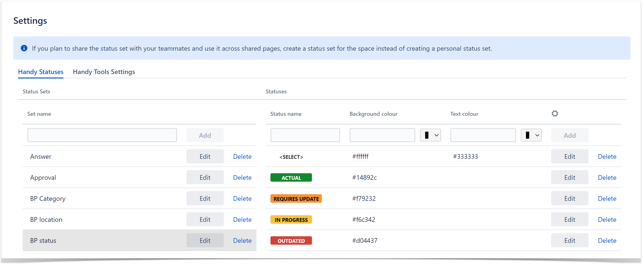Click Edit for OUTDATED status row
This screenshot has width=644, height=265.
tap(569, 240)
